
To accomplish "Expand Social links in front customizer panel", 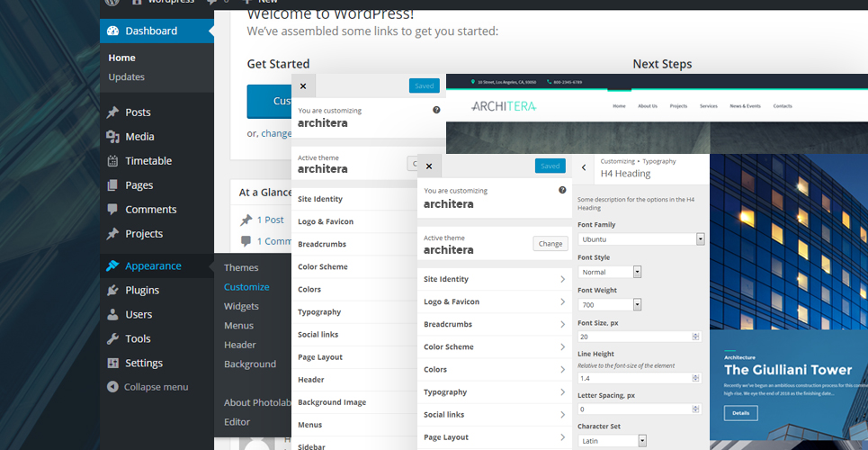I will 495,415.
